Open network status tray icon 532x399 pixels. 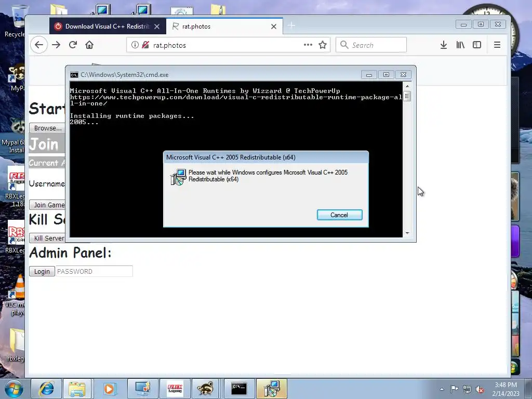click(x=467, y=389)
